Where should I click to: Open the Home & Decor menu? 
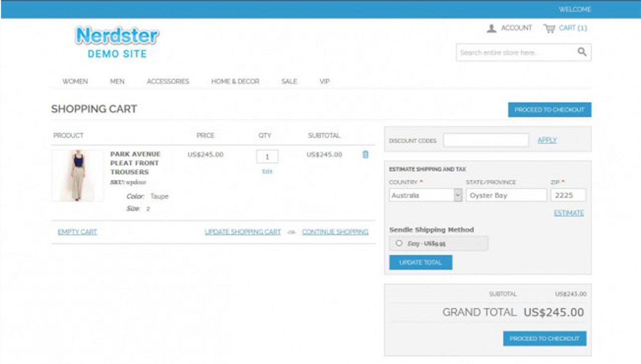235,82
